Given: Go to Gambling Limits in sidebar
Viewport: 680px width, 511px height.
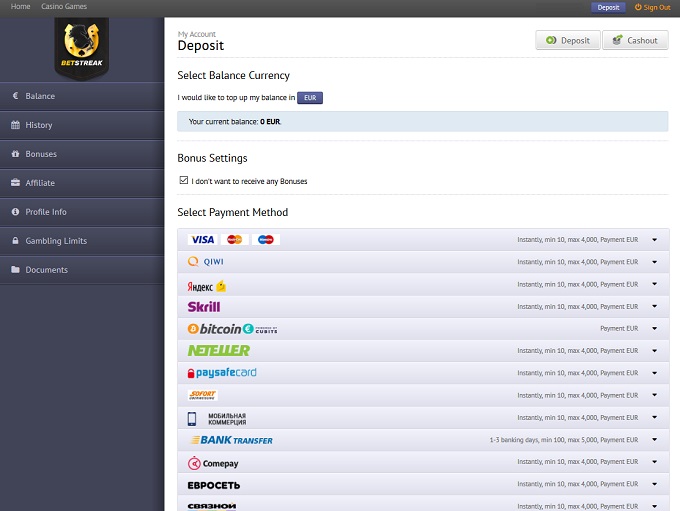Looking at the screenshot, I should click(x=56, y=241).
